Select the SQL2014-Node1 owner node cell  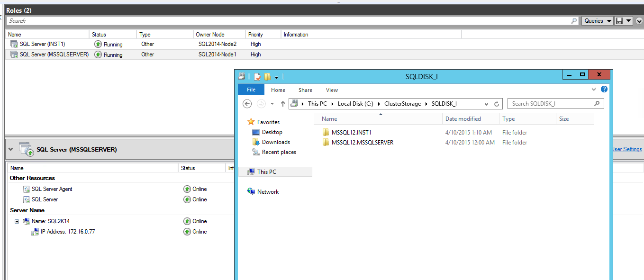[217, 54]
